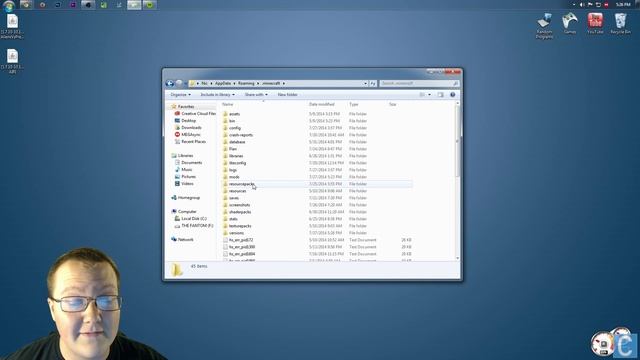Click the Back navigation arrow in Explorer
640x360 pixels.
(x=170, y=83)
